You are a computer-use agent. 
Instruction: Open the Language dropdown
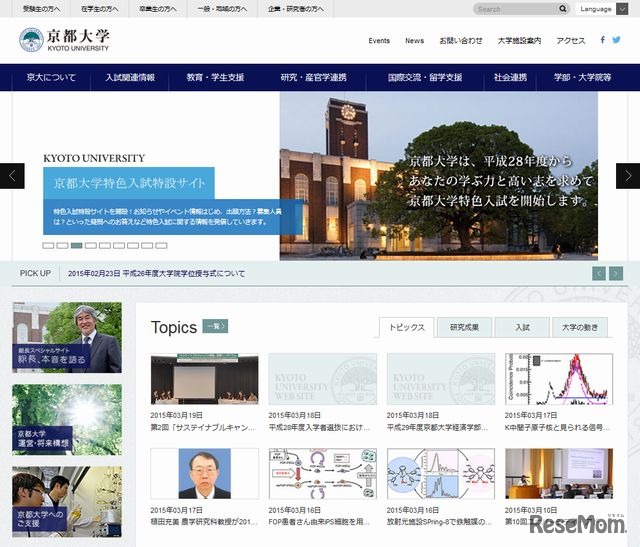click(x=602, y=9)
